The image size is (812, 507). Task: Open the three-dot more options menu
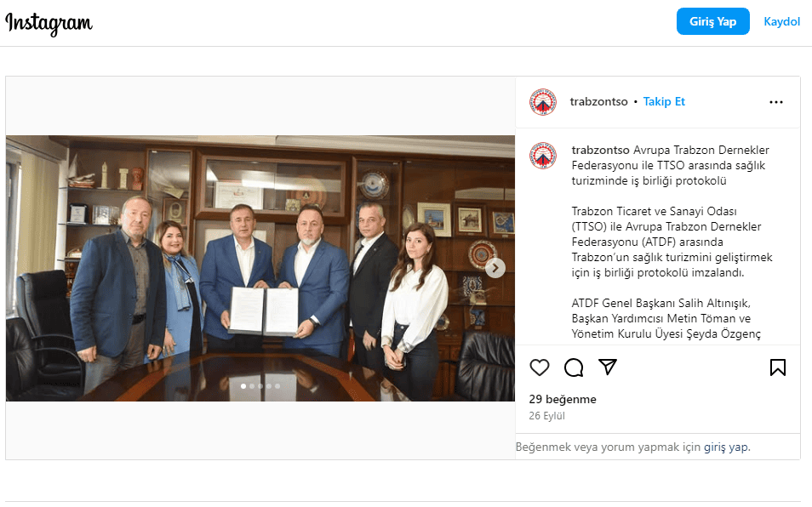click(x=775, y=102)
